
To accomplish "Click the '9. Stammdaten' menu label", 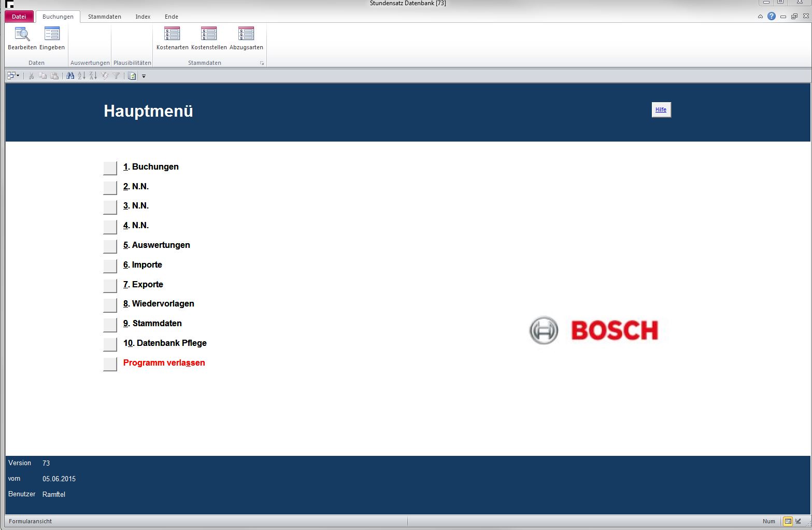I will [x=152, y=324].
